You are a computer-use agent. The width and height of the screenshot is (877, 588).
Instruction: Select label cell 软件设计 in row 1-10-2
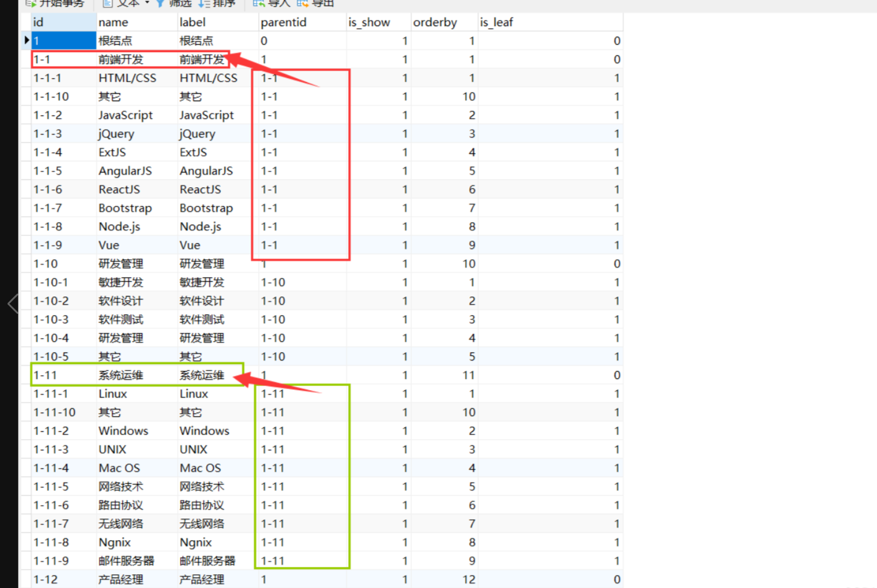pos(218,301)
